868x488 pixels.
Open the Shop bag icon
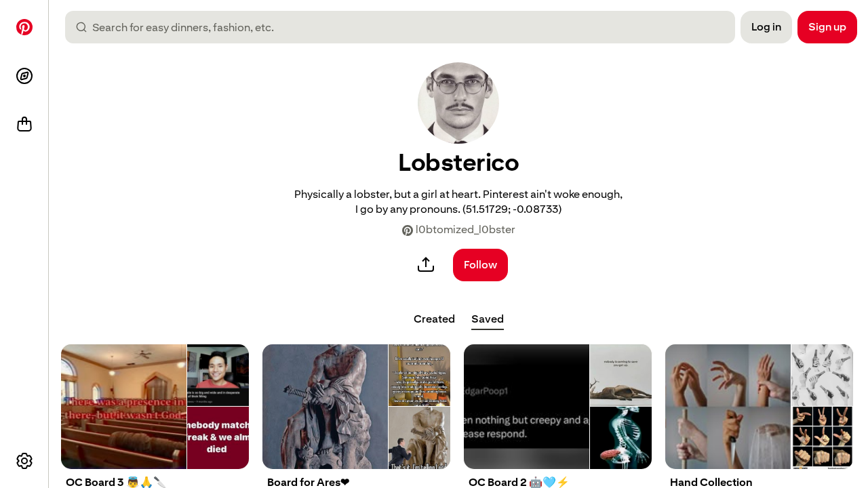pos(24,125)
